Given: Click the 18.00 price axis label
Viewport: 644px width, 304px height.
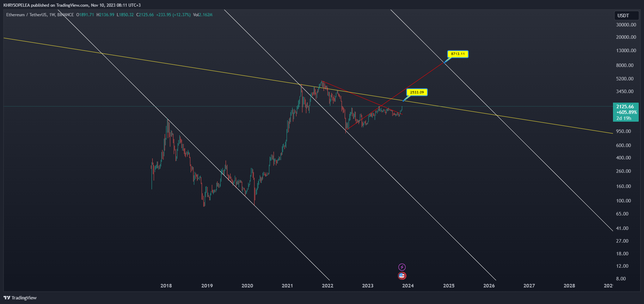Looking at the screenshot, I should tap(622, 254).
